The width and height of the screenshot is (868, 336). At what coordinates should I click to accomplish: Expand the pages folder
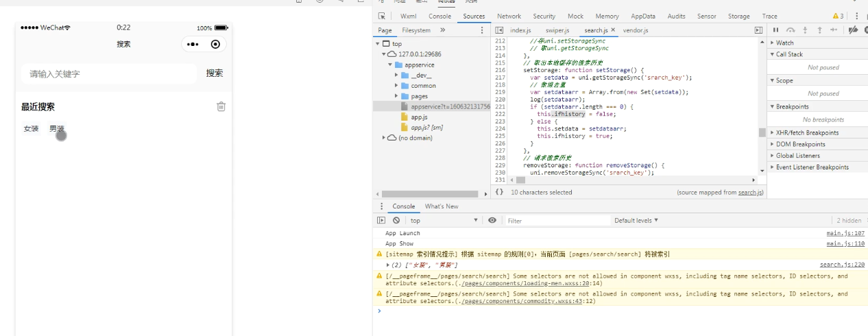[396, 96]
